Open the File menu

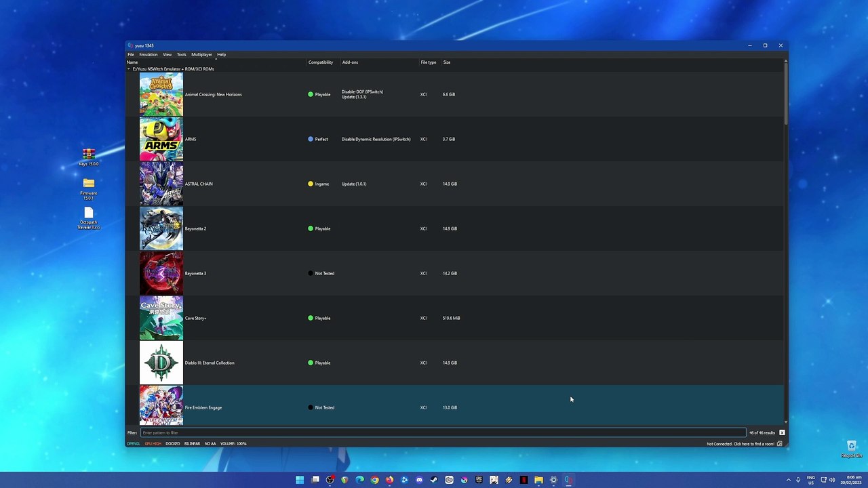[x=131, y=54]
